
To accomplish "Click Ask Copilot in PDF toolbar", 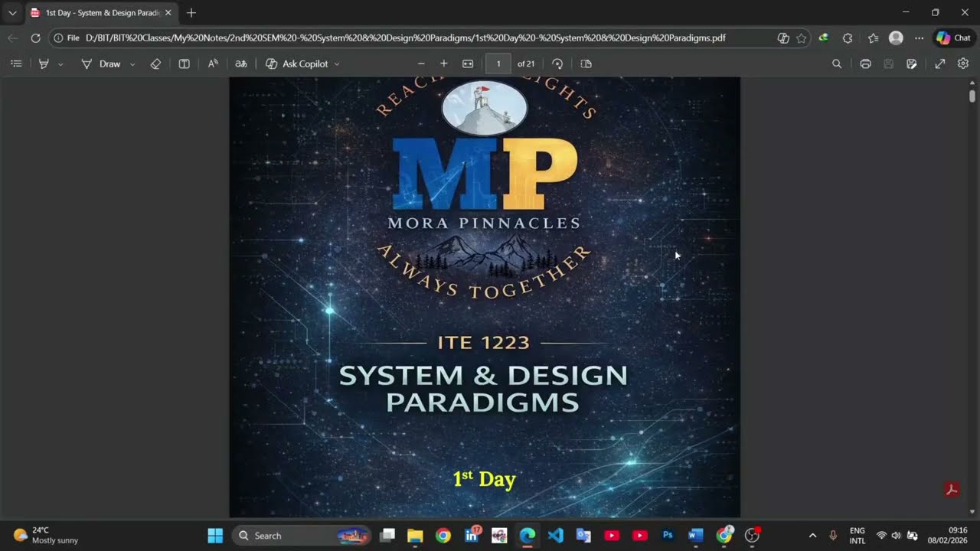I will [297, 64].
